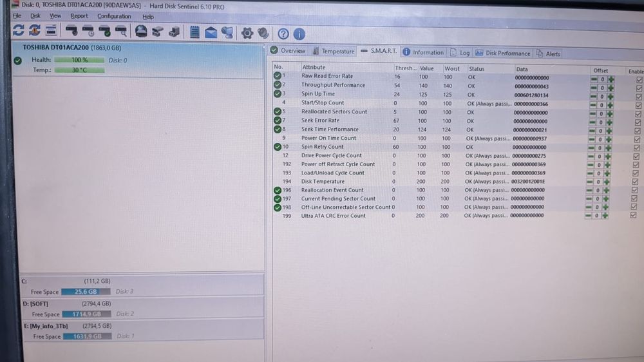The height and width of the screenshot is (362, 644).
Task: Click the drive tower toolbar icon
Action: tap(174, 32)
